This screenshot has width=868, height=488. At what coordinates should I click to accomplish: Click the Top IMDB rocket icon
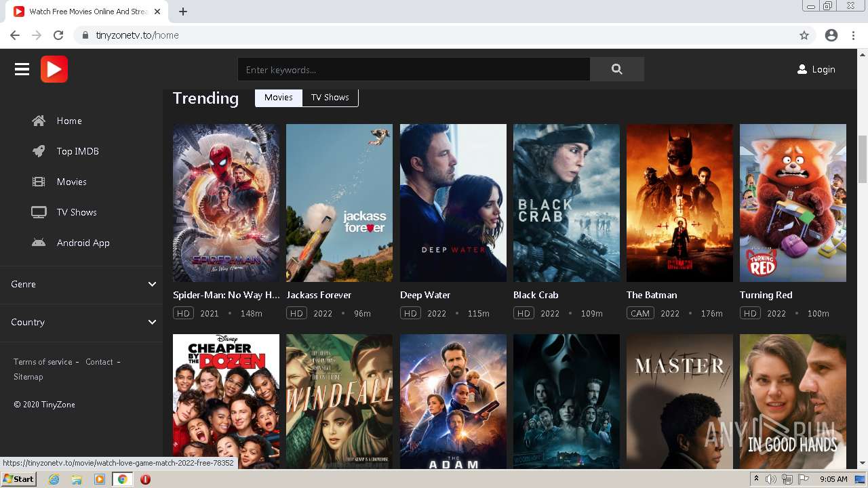pyautogui.click(x=39, y=151)
